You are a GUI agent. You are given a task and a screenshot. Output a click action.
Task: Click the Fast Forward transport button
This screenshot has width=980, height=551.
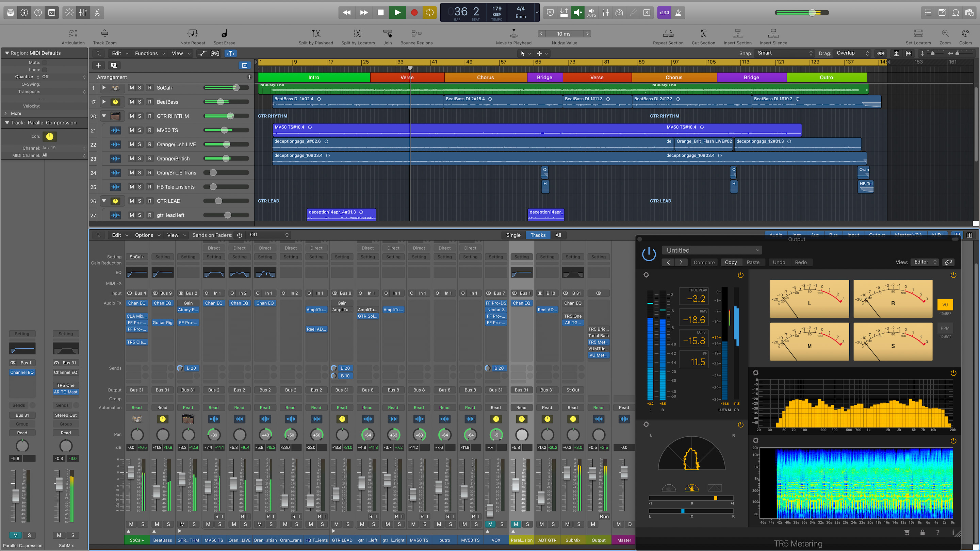click(364, 13)
